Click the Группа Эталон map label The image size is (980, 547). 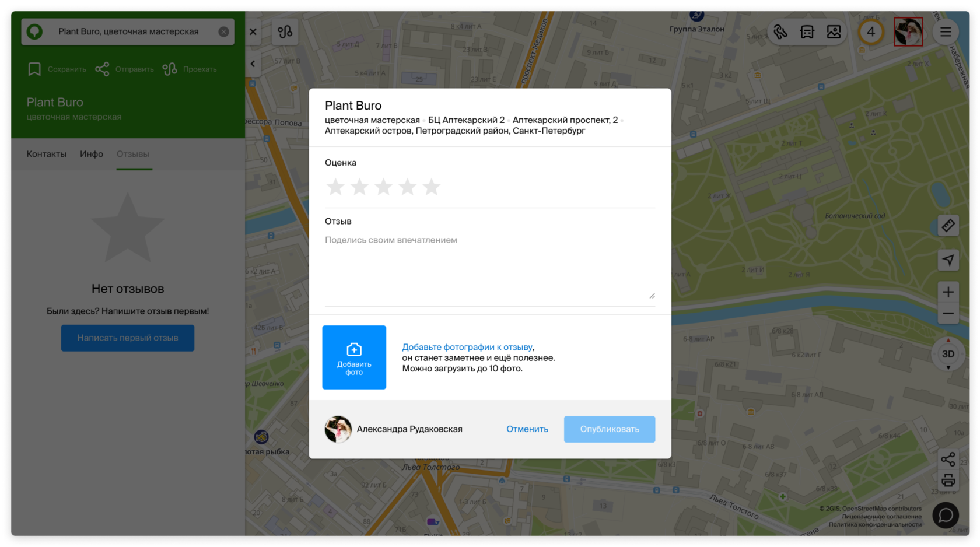697,29
